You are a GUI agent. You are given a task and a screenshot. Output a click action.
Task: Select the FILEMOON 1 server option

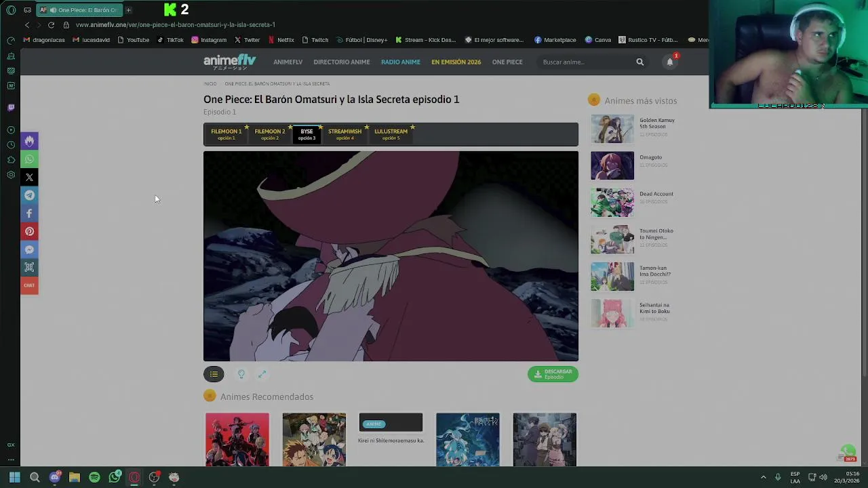226,134
